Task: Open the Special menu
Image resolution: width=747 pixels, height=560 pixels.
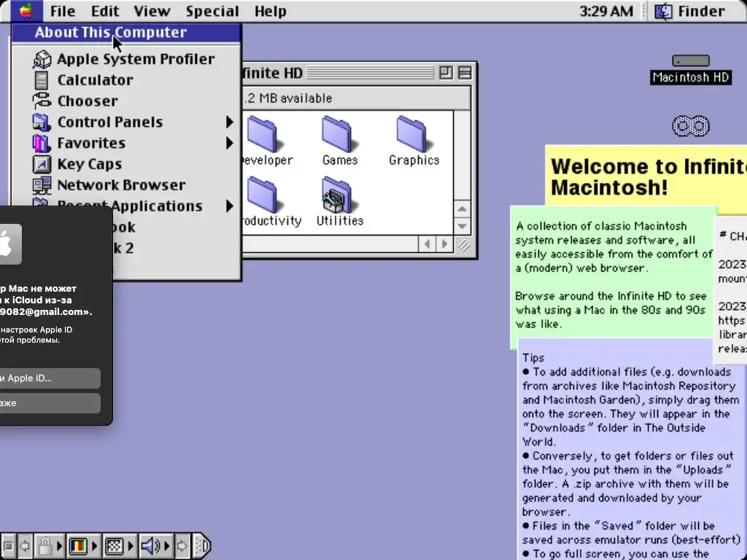Action: coord(212,11)
